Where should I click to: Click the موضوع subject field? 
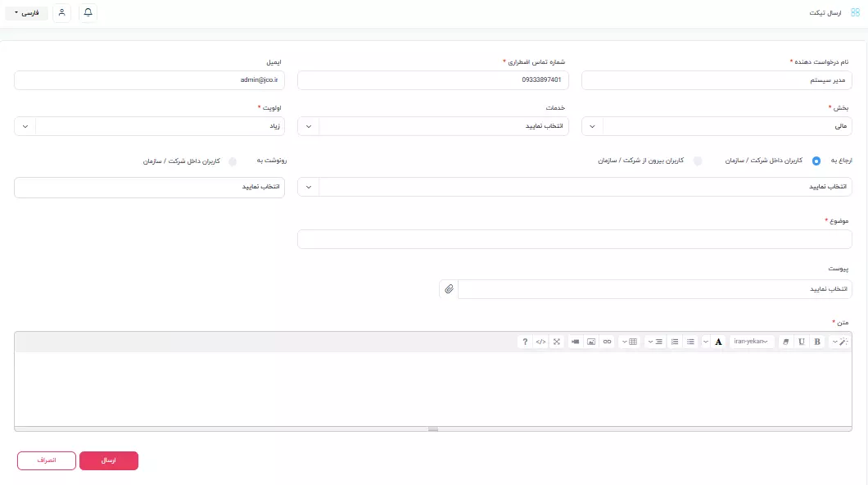point(575,239)
